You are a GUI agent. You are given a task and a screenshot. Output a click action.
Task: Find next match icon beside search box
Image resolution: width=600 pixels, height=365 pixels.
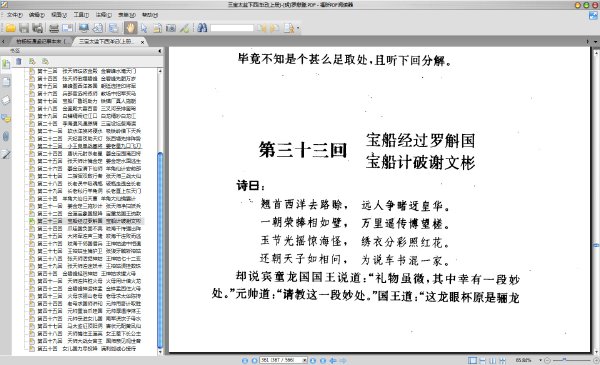(275, 28)
